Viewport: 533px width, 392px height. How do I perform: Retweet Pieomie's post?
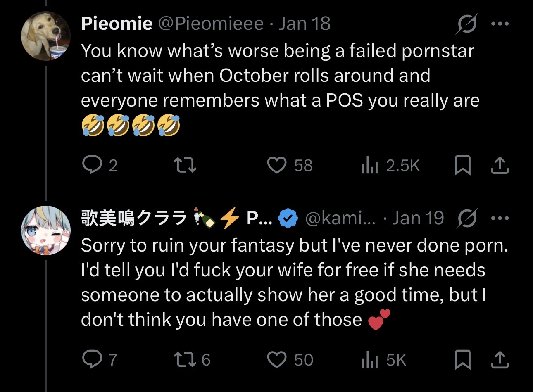tap(184, 166)
